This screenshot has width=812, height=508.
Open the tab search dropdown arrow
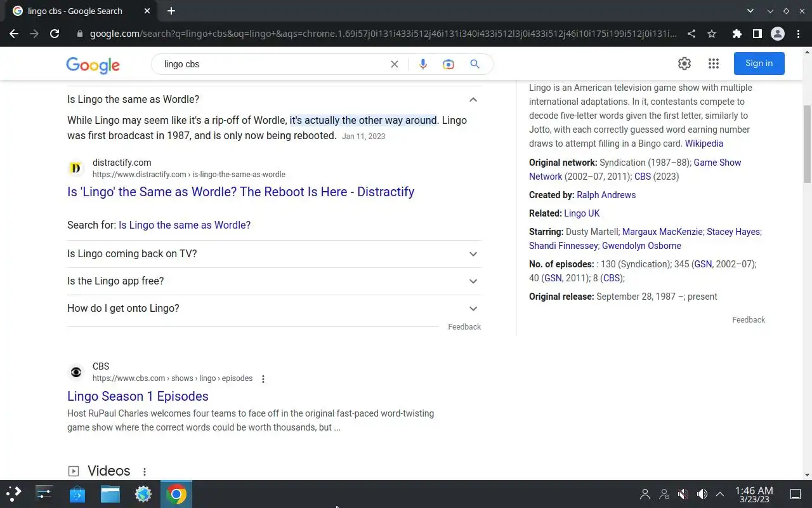(750, 11)
